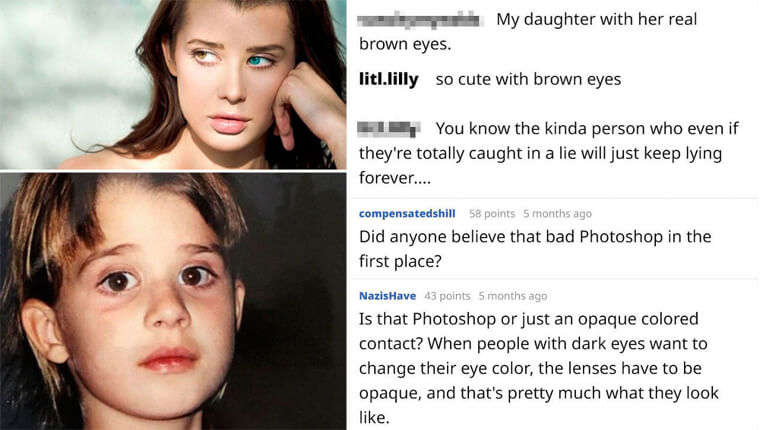760x430 pixels.
Task: Open the bottom childhood photo
Action: 173,301
